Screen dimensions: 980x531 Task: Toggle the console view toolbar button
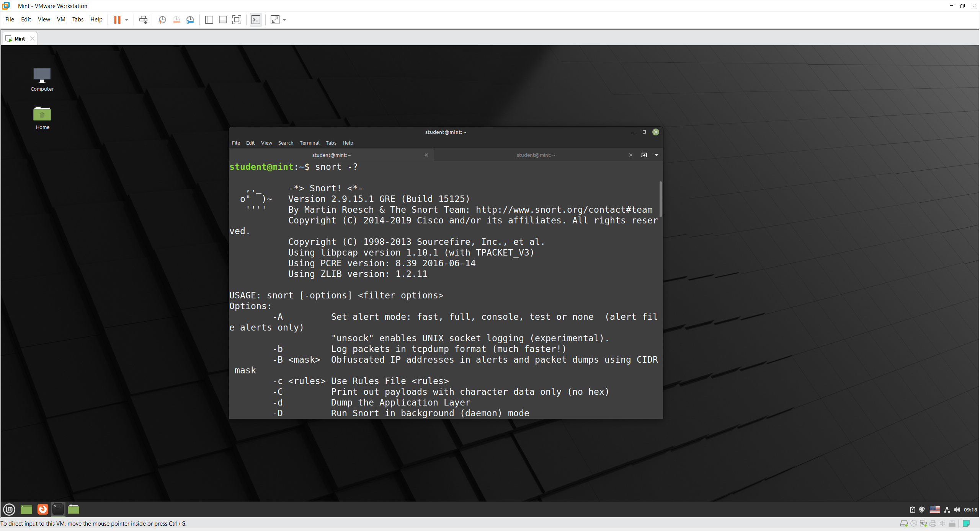(256, 20)
